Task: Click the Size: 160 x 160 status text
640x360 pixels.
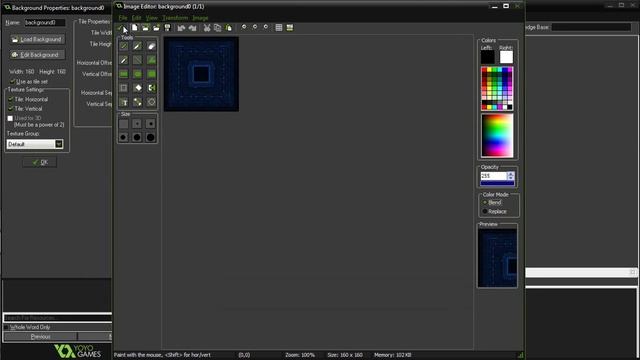Action: 345,355
